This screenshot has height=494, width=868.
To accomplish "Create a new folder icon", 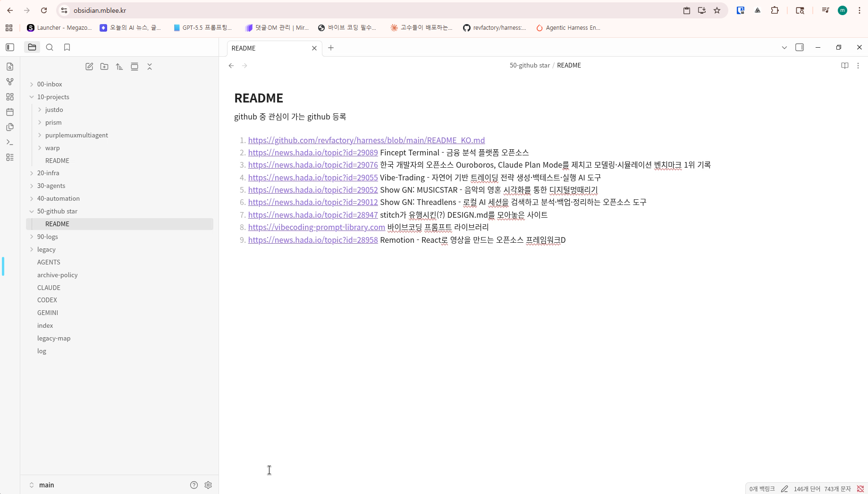I will pyautogui.click(x=104, y=67).
